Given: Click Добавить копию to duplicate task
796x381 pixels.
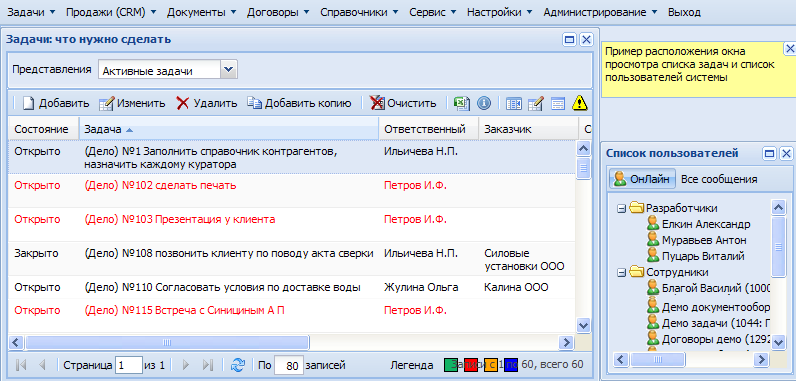Looking at the screenshot, I should (299, 103).
